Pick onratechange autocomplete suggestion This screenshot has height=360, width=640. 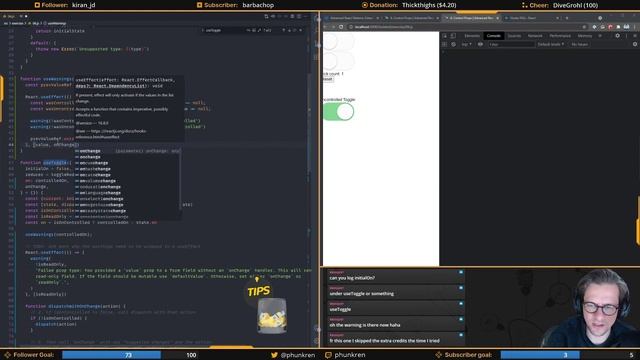click(x=127, y=175)
